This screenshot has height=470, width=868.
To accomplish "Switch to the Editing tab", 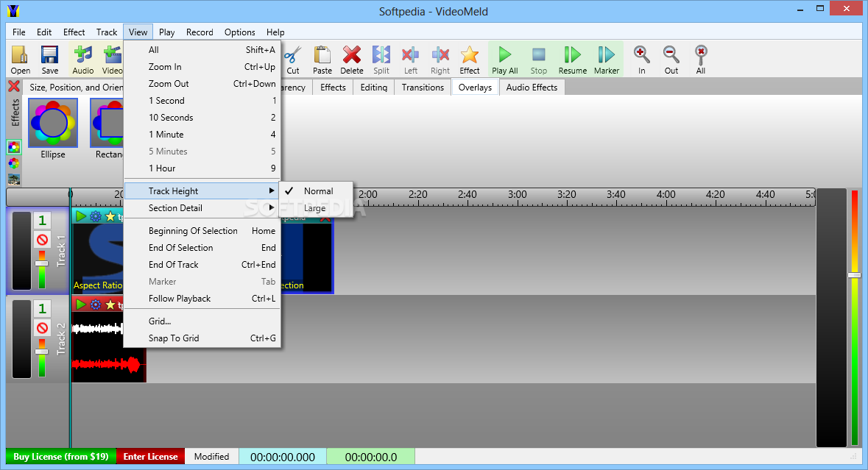I will (374, 88).
